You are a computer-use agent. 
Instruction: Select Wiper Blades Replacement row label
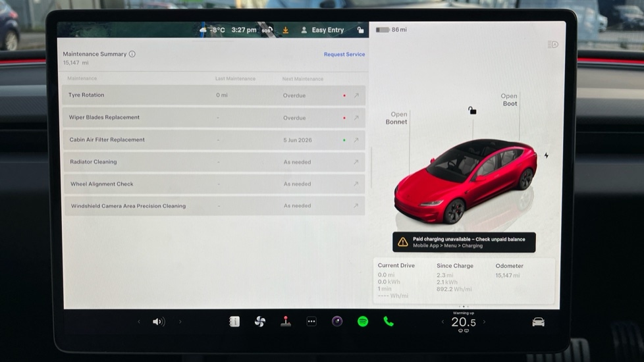(104, 117)
